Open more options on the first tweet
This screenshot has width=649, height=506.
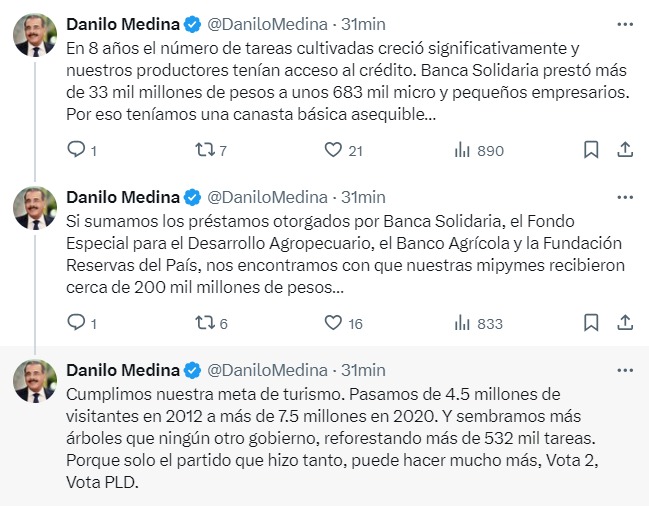(x=625, y=22)
